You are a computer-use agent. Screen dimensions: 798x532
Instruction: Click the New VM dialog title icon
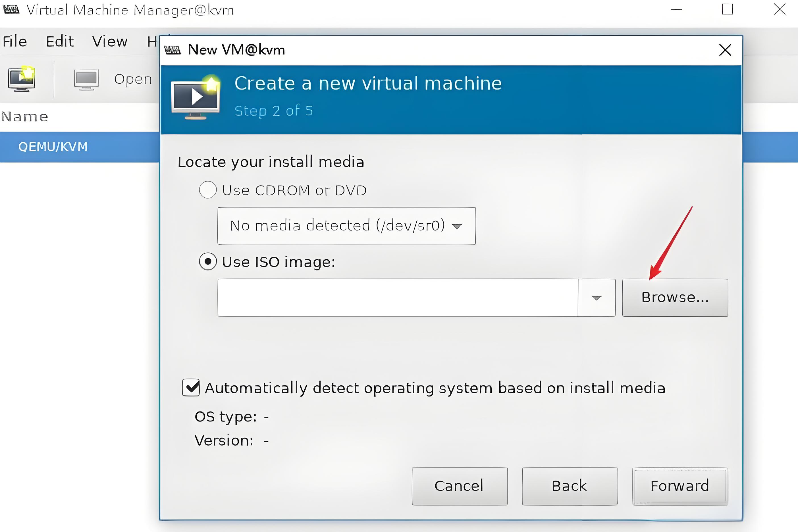pyautogui.click(x=172, y=50)
